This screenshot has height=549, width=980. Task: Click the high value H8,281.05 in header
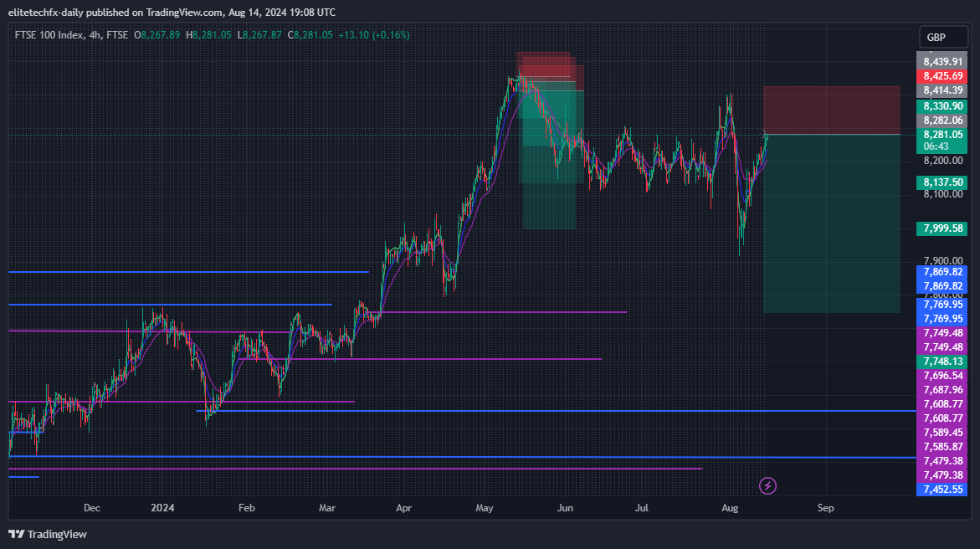tap(208, 35)
